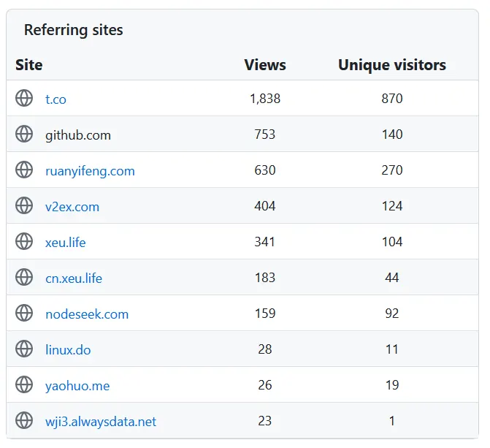Click the Views column header

click(x=265, y=65)
